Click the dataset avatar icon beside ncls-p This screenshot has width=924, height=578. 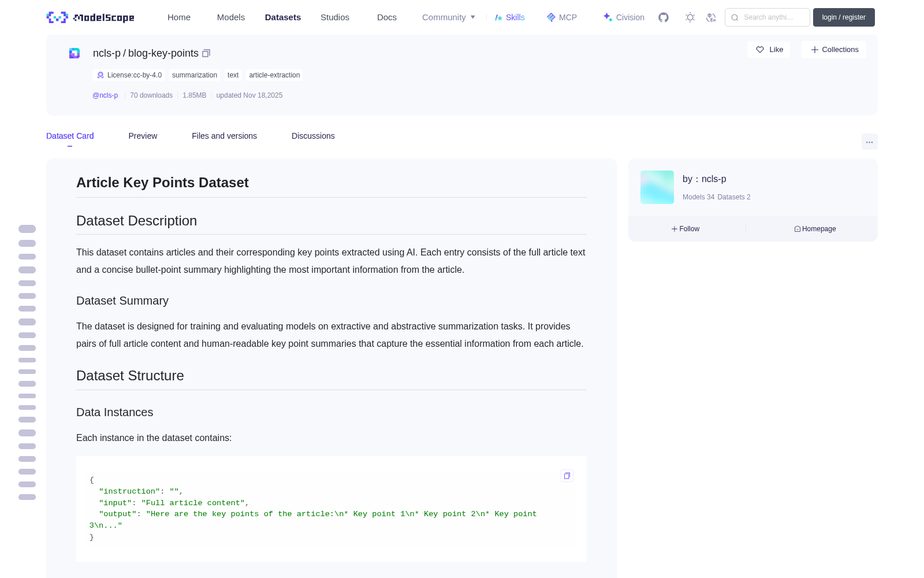pos(74,53)
